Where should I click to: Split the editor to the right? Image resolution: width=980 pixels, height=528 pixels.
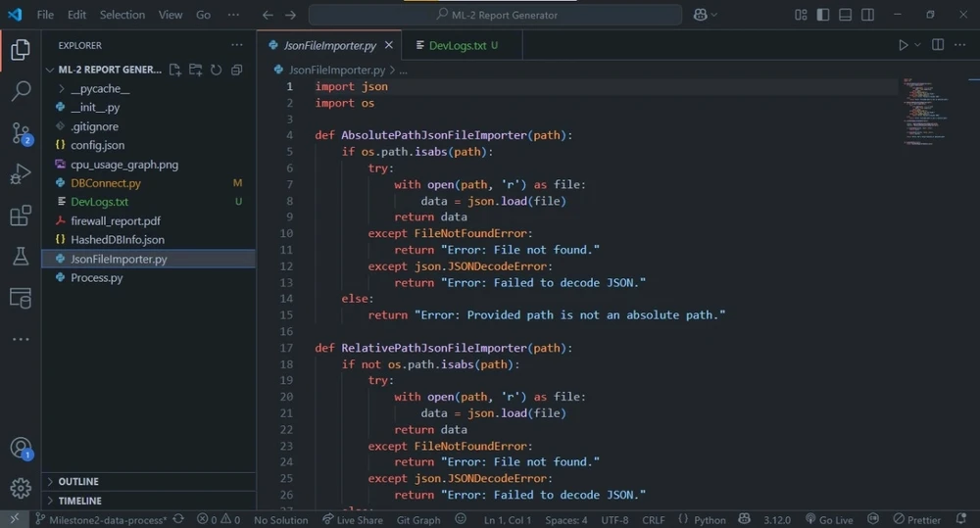(x=938, y=45)
